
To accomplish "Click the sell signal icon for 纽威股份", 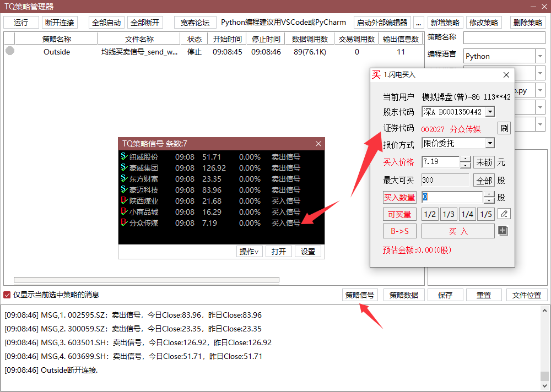I will (x=123, y=157).
